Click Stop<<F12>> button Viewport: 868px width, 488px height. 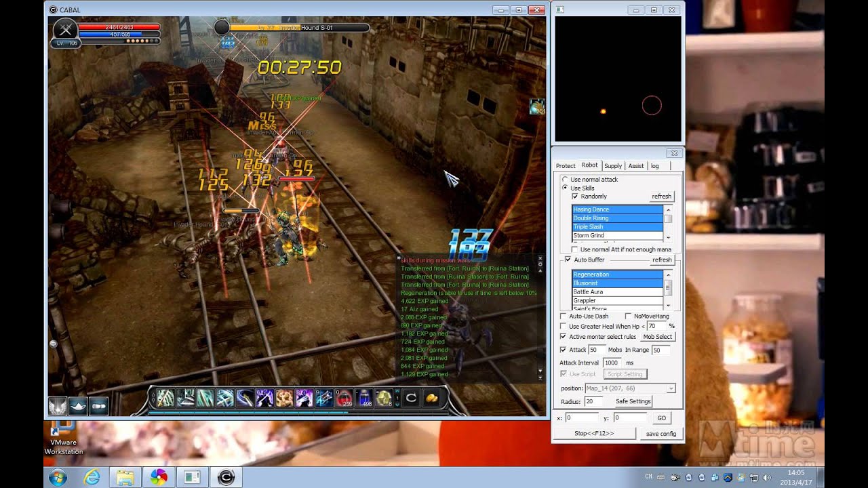pos(594,434)
